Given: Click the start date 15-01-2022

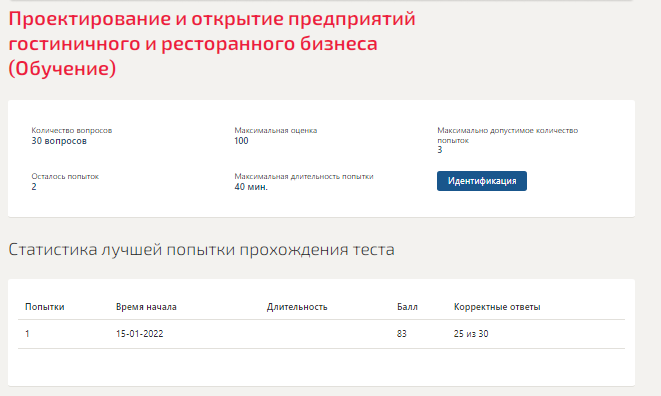Looking at the screenshot, I should (x=140, y=334).
